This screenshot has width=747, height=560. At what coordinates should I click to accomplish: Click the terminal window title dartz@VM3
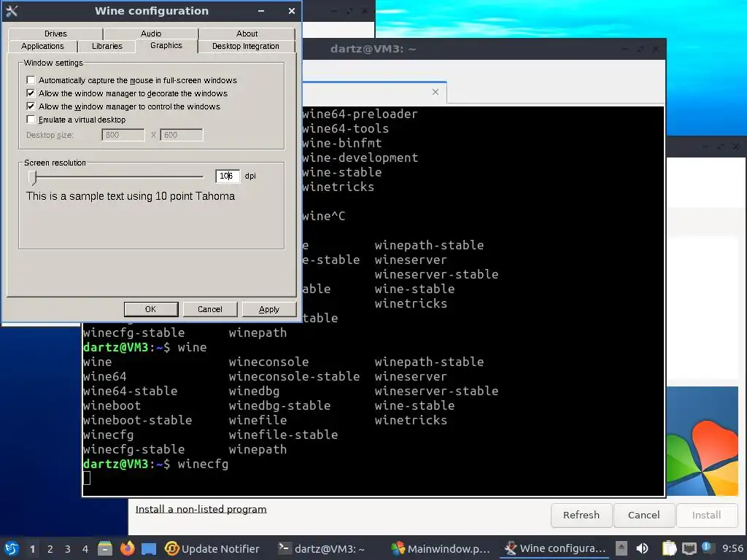point(373,49)
